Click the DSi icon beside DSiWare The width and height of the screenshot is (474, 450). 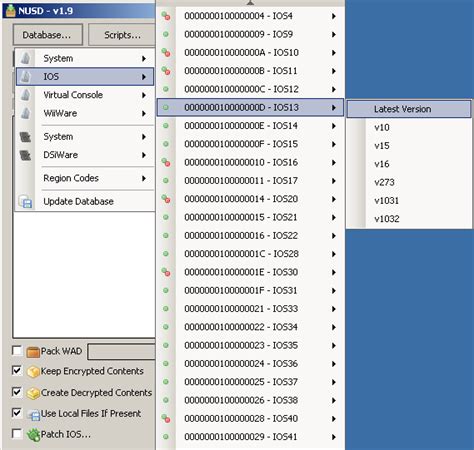25,155
